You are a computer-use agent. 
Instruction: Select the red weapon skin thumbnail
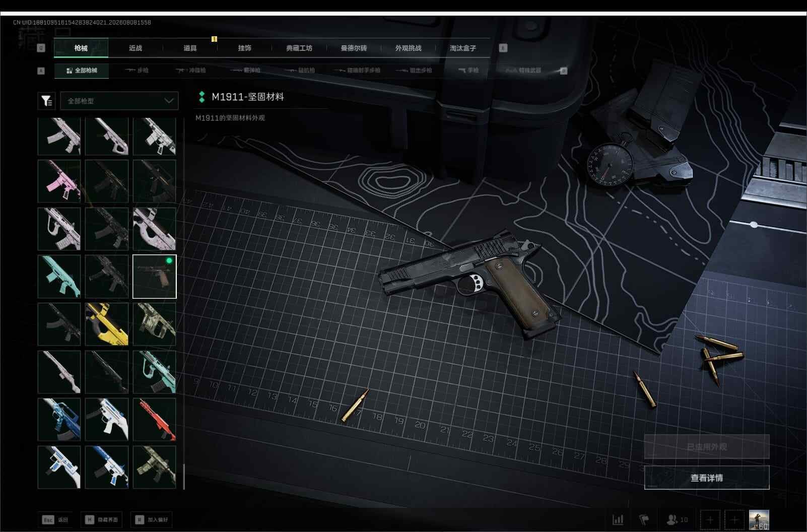coord(154,420)
